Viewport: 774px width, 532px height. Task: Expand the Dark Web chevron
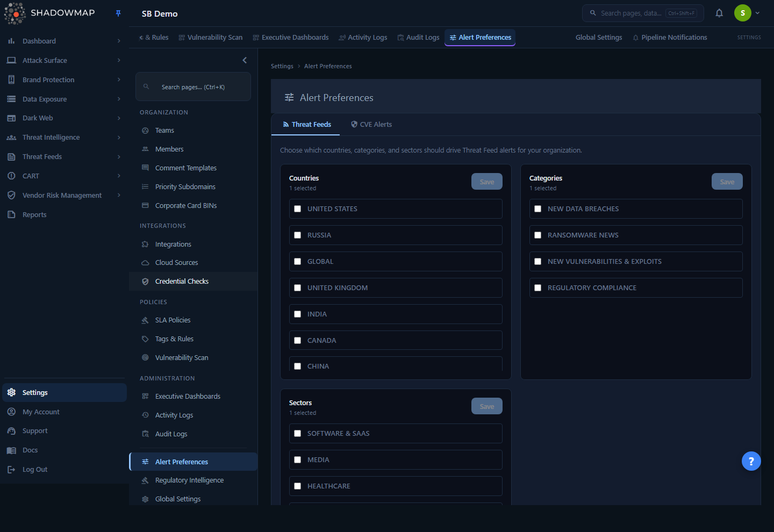[119, 118]
